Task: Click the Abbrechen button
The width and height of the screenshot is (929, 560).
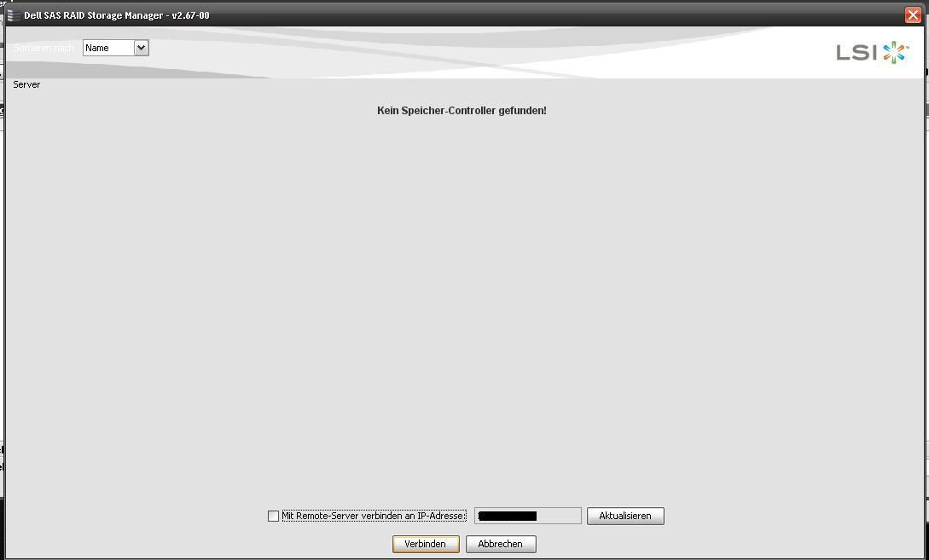Action: [x=501, y=544]
